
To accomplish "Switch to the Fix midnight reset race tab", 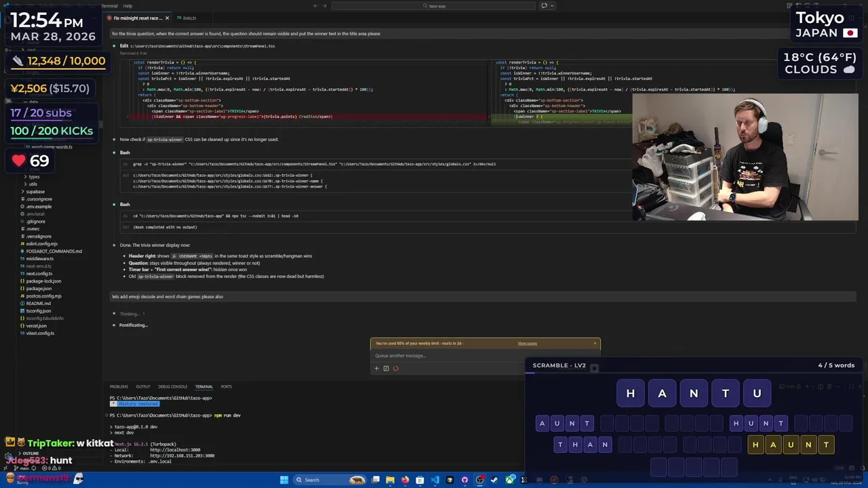I will [138, 18].
